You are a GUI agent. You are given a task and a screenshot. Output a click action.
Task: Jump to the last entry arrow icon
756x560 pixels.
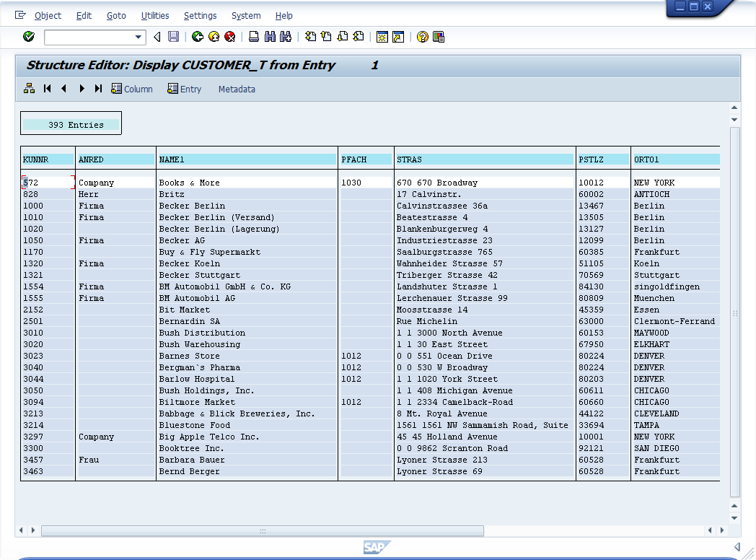99,89
